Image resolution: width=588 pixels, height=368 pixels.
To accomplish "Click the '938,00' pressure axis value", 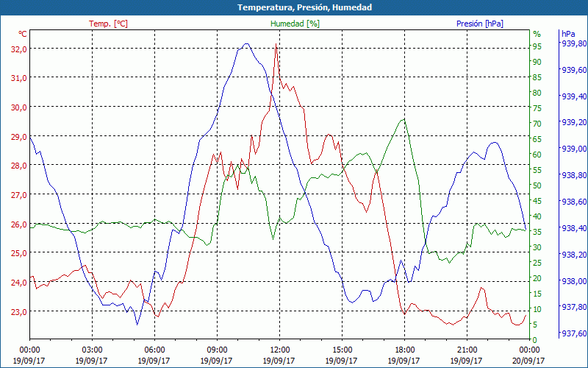I will pos(573,280).
